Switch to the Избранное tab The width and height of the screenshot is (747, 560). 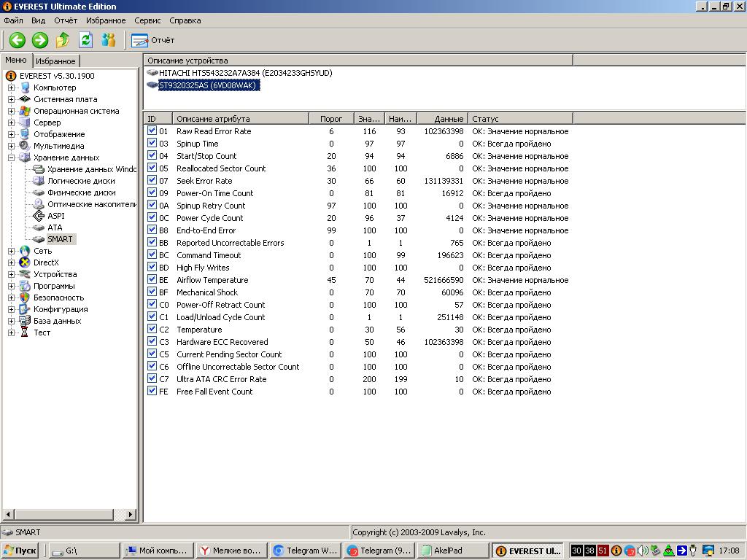pos(55,61)
